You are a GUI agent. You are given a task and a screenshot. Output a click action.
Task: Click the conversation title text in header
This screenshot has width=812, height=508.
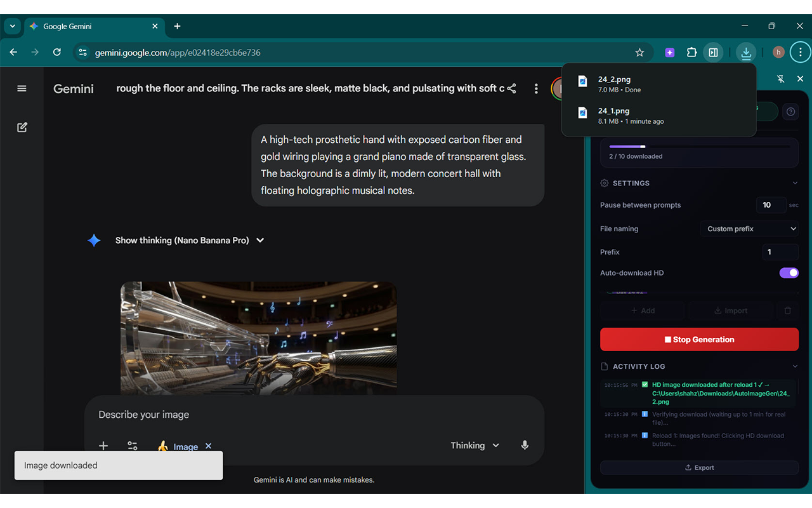(310, 88)
